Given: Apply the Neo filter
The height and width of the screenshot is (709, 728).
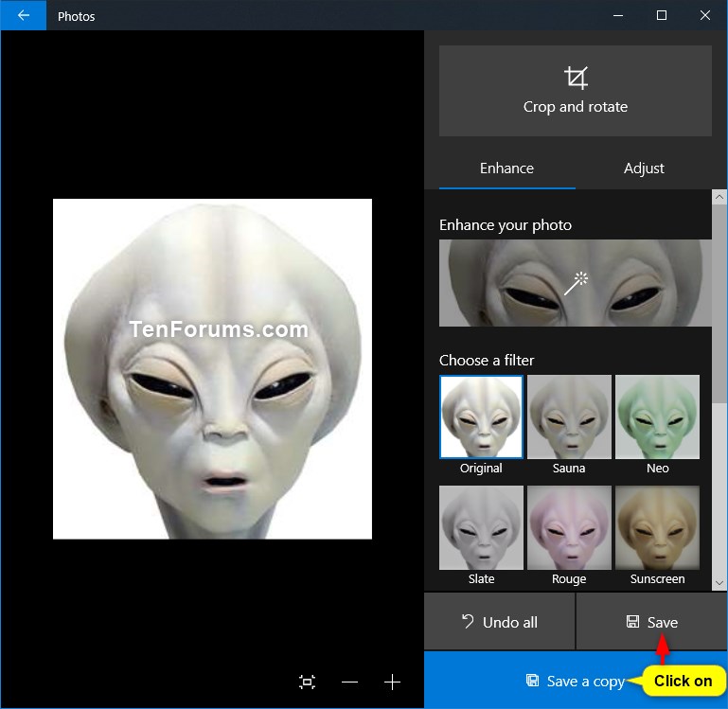Looking at the screenshot, I should point(657,417).
